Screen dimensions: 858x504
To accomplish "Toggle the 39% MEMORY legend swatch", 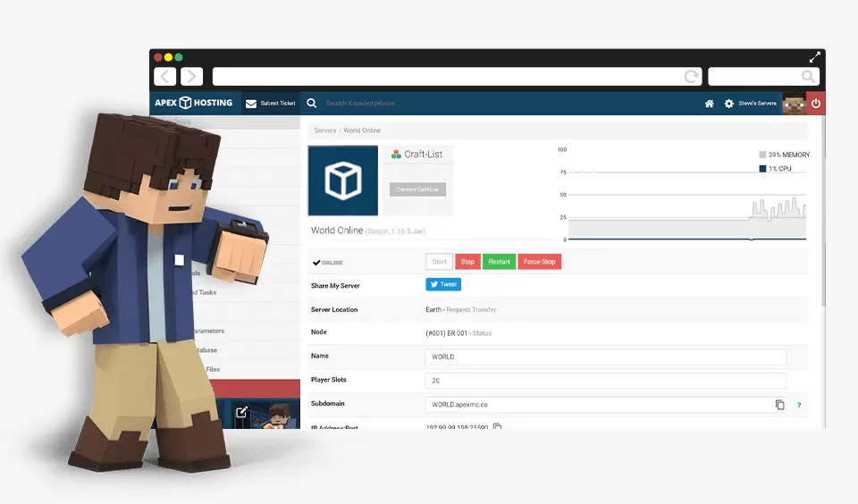I will pyautogui.click(x=762, y=155).
